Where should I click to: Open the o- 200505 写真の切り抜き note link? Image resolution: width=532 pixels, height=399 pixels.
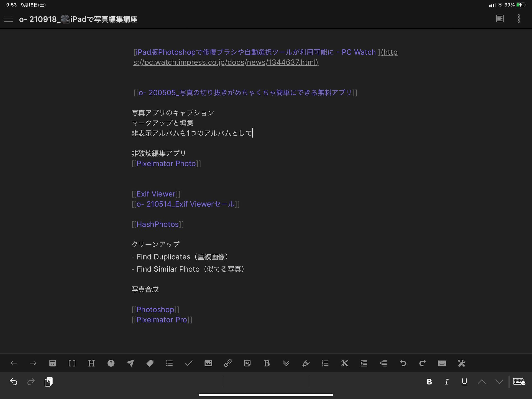245,93
